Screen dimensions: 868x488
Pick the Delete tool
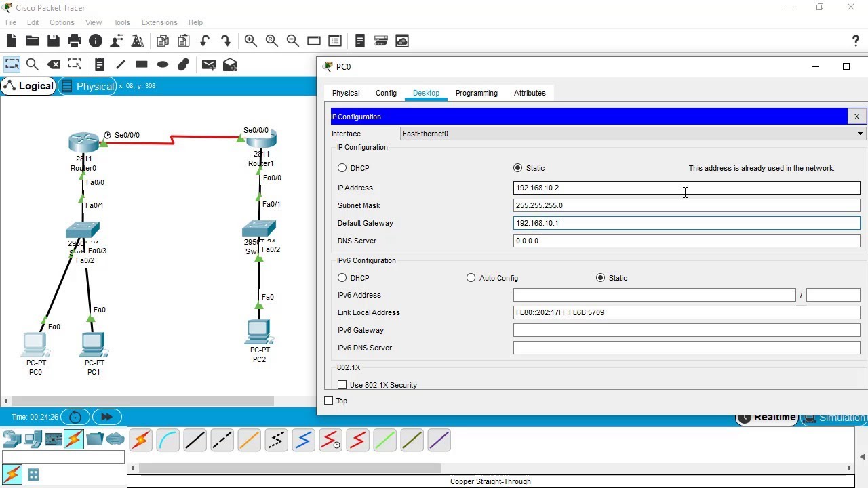click(54, 64)
